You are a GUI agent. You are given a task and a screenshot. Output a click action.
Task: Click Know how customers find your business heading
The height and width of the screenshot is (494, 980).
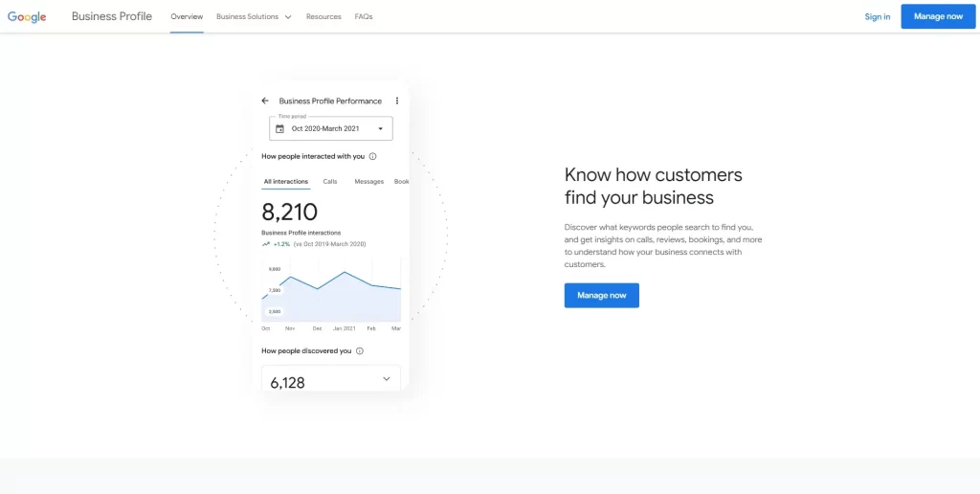click(x=653, y=186)
